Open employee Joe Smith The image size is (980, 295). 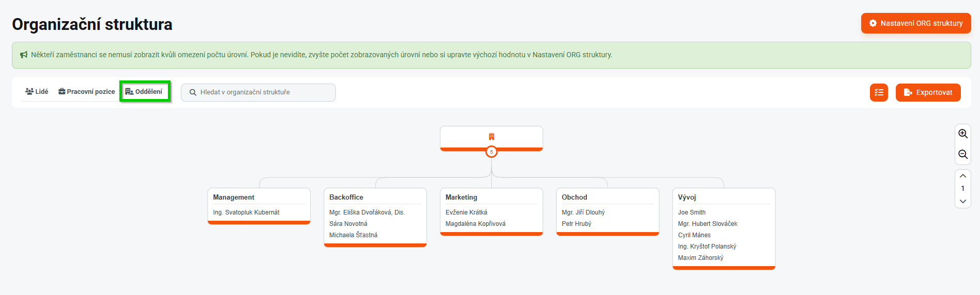(692, 212)
